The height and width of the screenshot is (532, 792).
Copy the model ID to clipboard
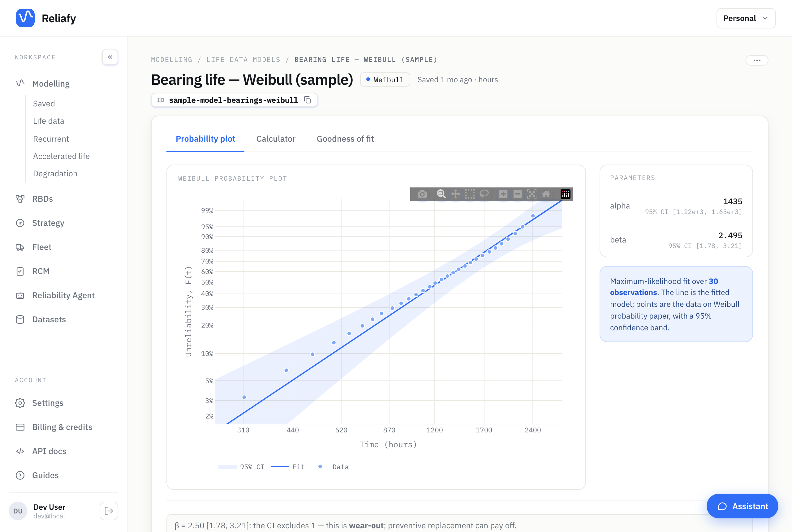[x=308, y=100]
